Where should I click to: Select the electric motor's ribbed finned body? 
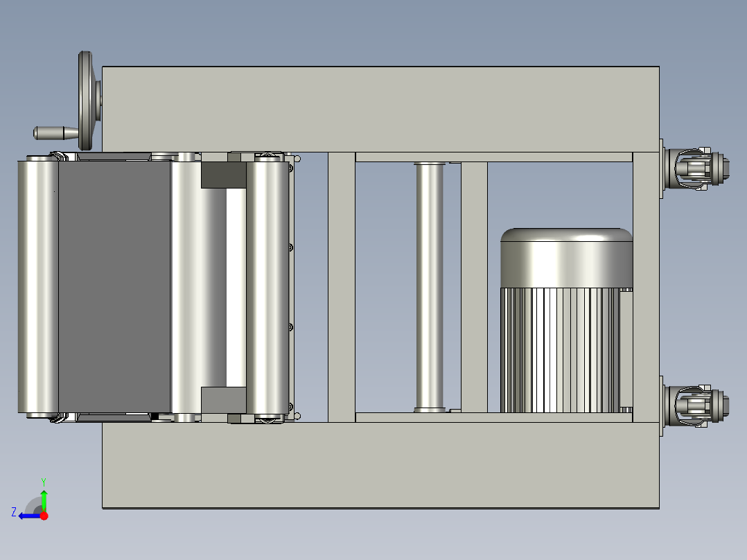pyautogui.click(x=560, y=350)
